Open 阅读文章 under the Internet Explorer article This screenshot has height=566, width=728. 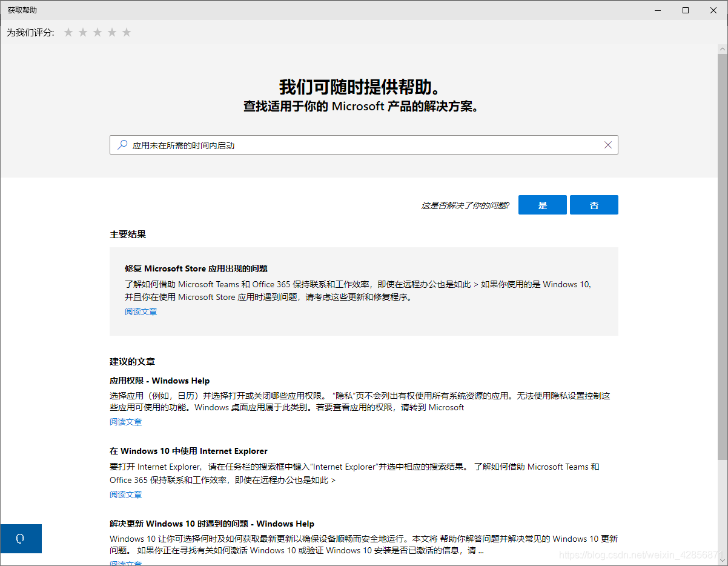tap(125, 494)
